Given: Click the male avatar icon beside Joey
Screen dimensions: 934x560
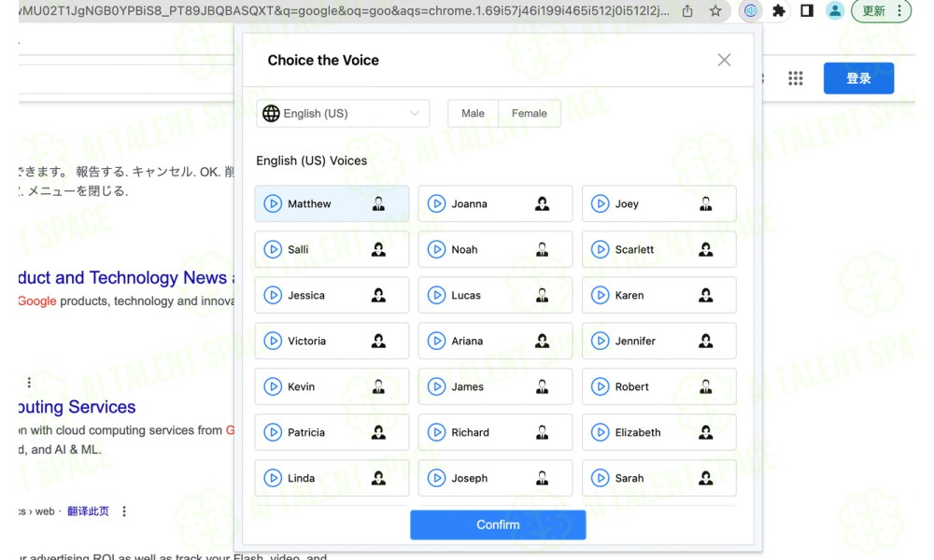Looking at the screenshot, I should click(706, 204).
